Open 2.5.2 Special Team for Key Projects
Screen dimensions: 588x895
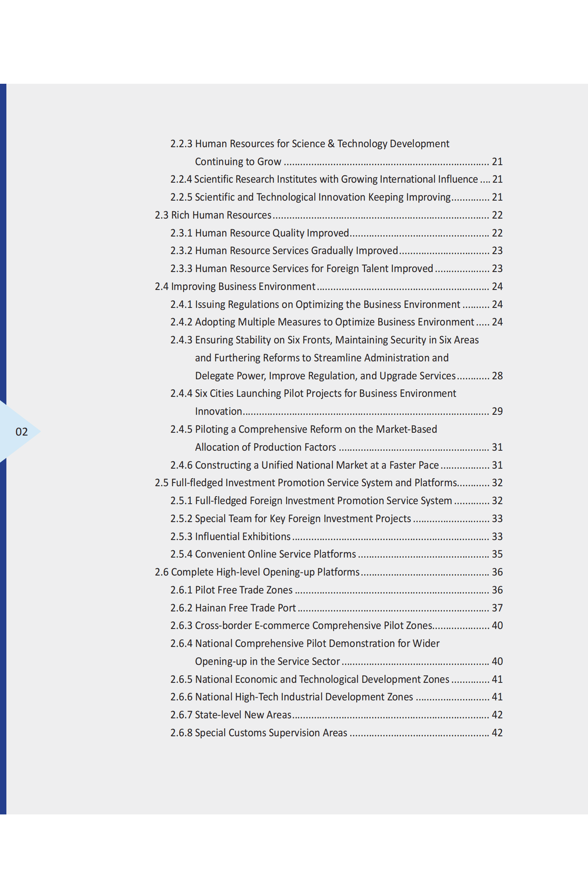point(290,518)
